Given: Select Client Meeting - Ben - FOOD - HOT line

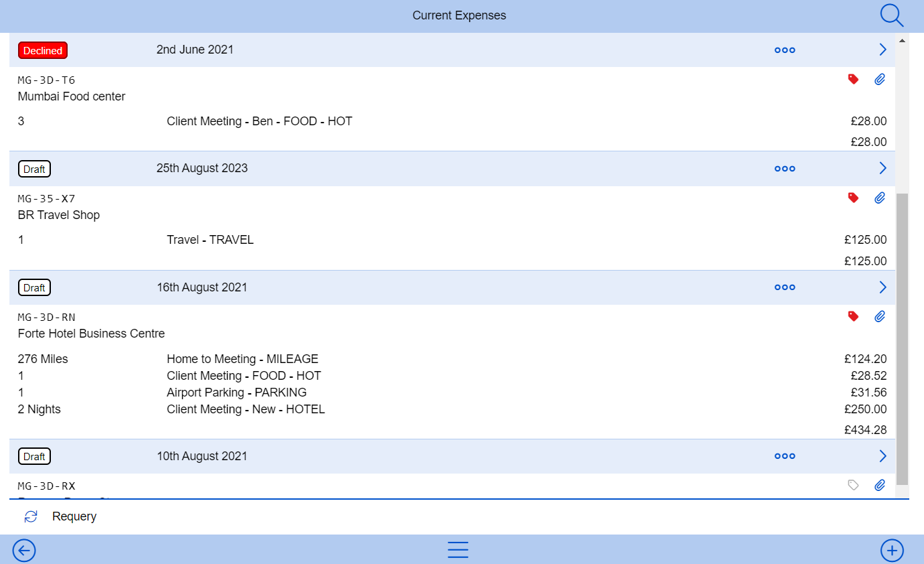Looking at the screenshot, I should (260, 121).
